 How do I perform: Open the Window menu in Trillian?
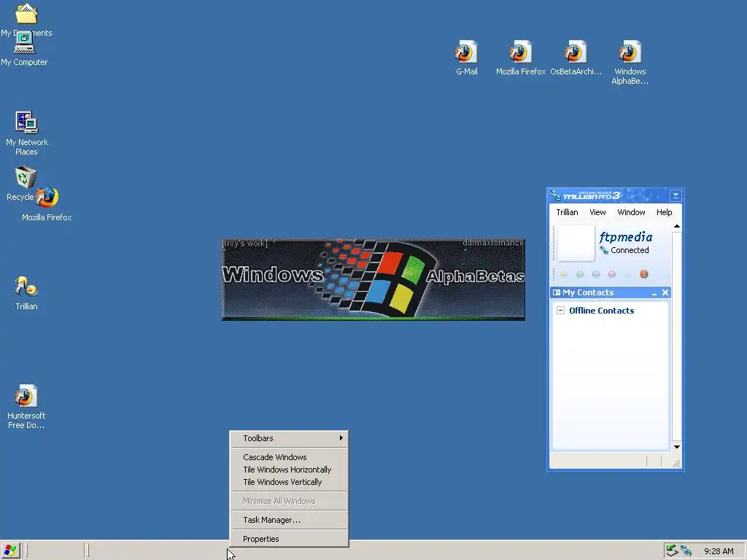(x=631, y=212)
